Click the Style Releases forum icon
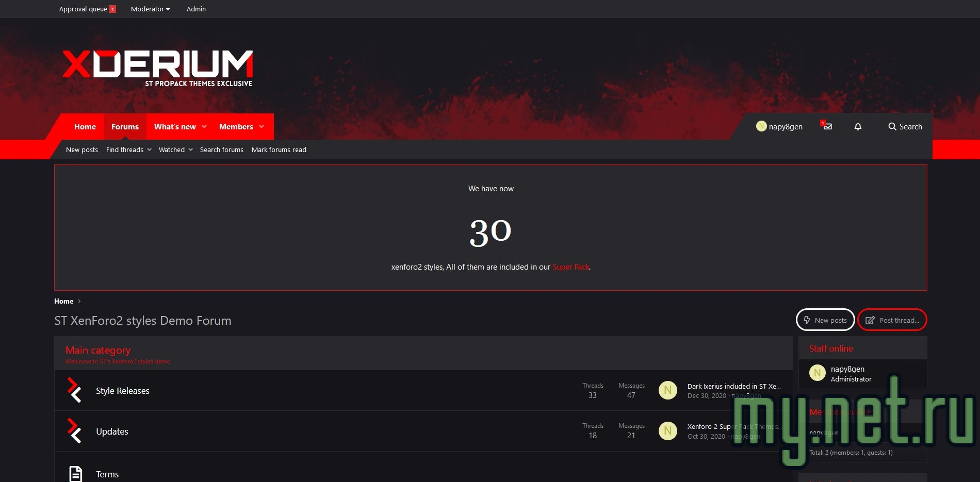 (x=75, y=390)
